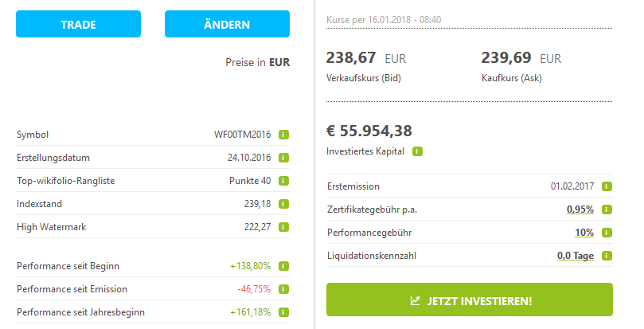Click JETZT INVESTIEREN! button
Screen dimensions: 644x329
click(470, 301)
